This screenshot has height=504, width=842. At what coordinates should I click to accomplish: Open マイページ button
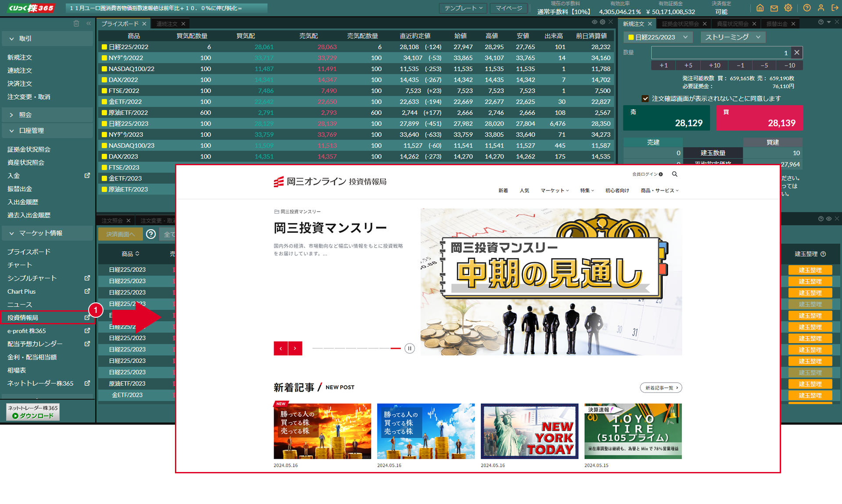coord(509,8)
